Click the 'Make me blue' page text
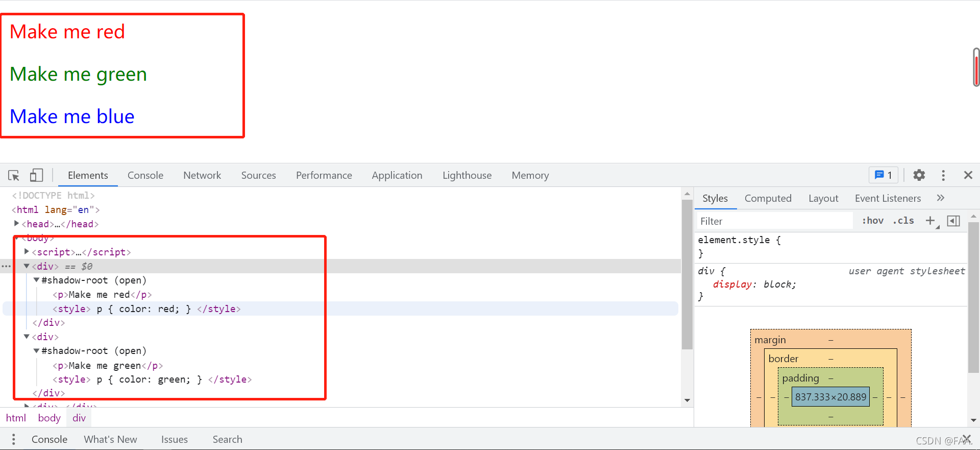980x450 pixels. [x=72, y=116]
